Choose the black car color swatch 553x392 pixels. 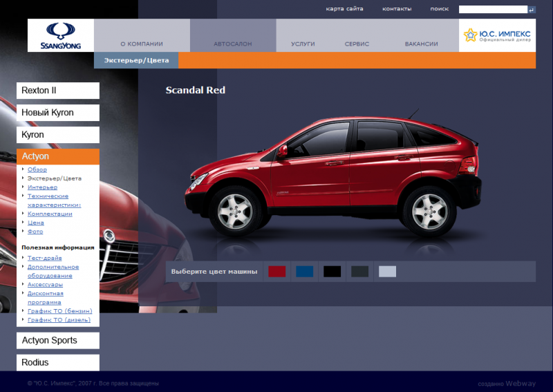[332, 272]
